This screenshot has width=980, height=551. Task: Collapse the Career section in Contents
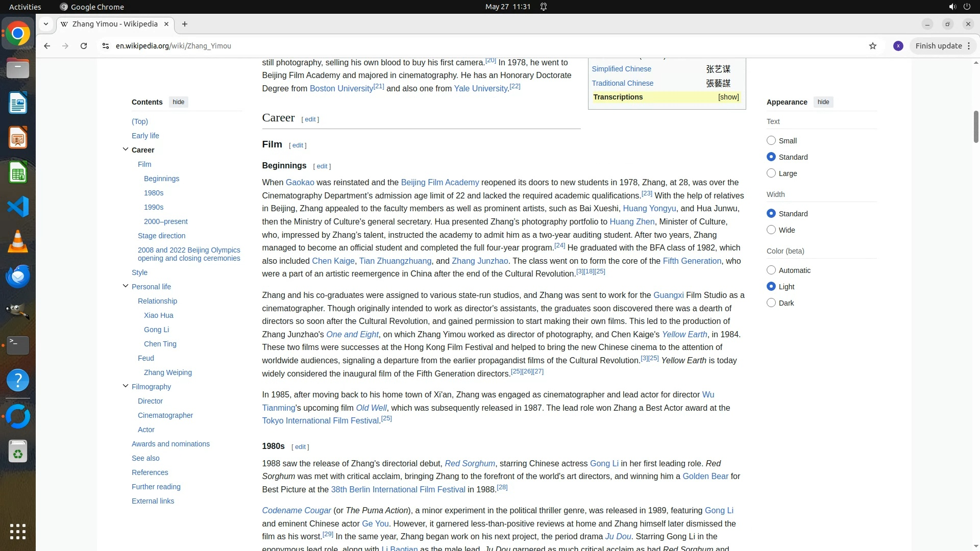(126, 149)
